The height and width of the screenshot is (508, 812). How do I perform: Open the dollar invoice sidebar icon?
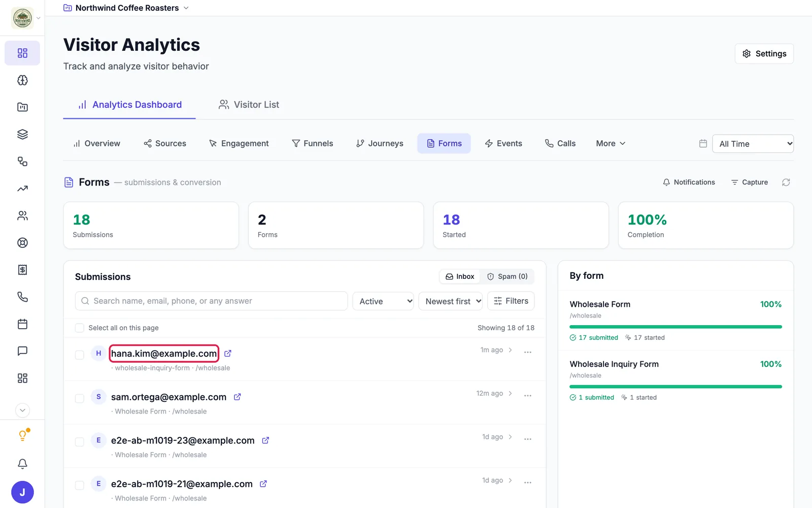point(22,270)
